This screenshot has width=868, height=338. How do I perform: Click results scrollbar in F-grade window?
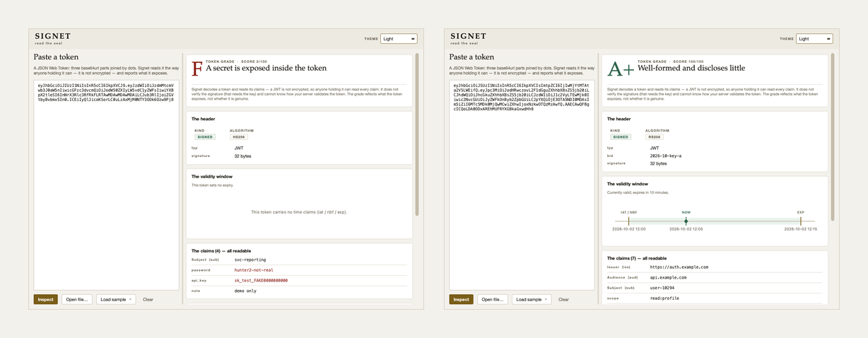point(417,134)
